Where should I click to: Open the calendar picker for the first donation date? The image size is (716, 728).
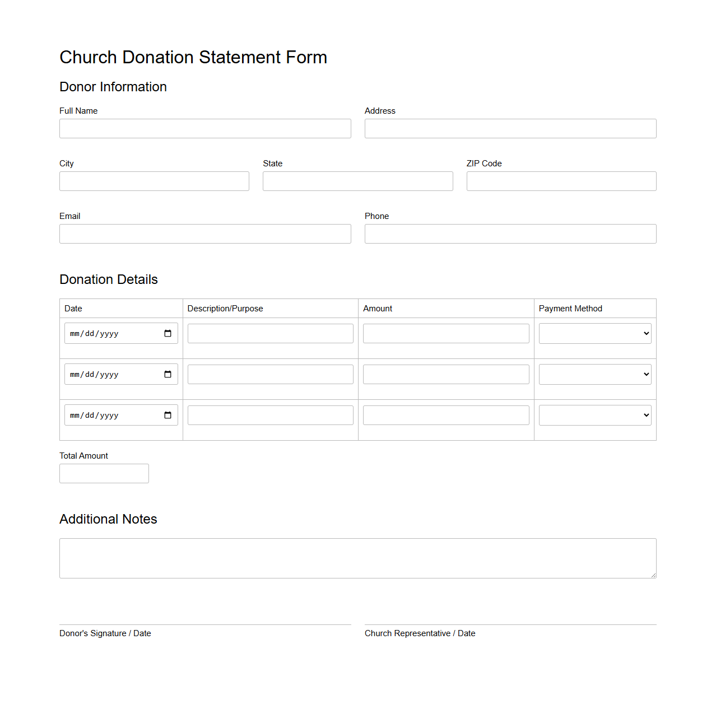[x=167, y=333]
